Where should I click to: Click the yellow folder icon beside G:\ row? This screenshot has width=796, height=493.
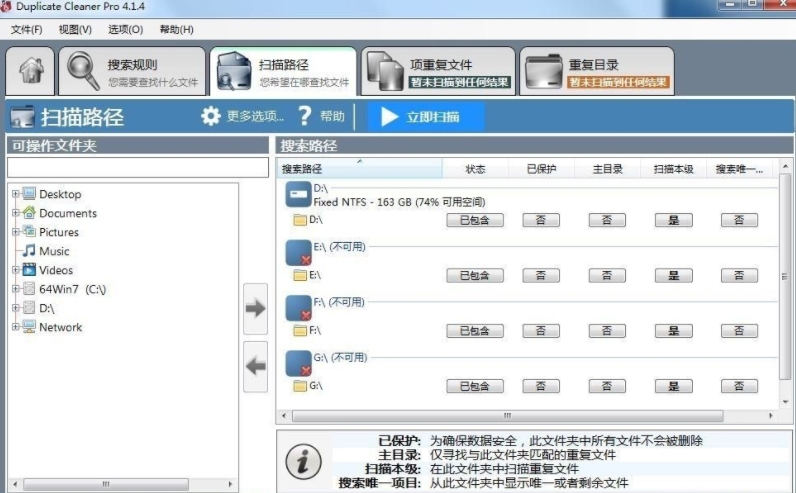[300, 386]
